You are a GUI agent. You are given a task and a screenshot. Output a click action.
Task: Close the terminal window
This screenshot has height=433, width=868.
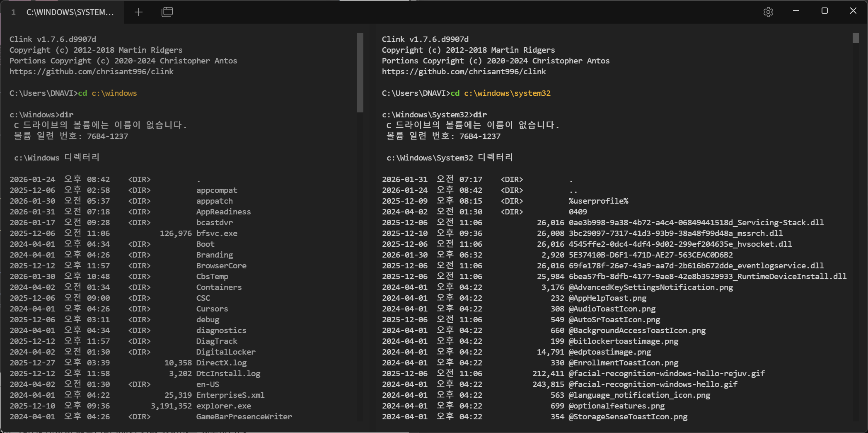click(853, 11)
